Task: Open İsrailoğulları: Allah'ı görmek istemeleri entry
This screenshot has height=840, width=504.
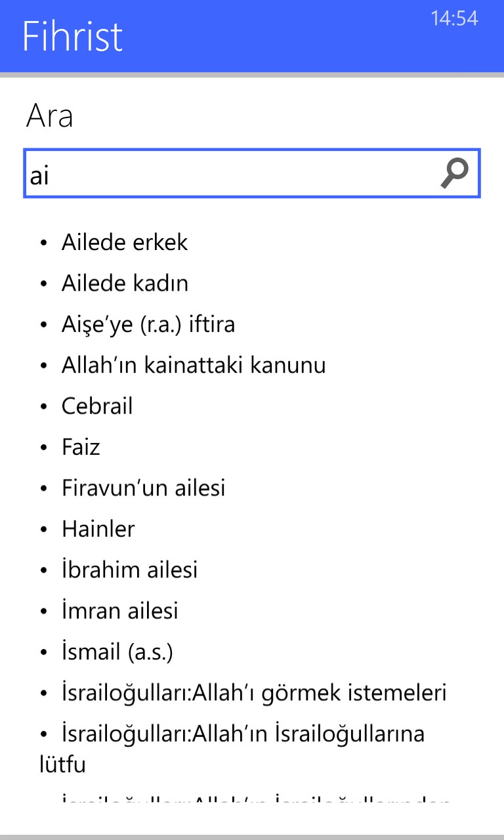Action: [254, 692]
